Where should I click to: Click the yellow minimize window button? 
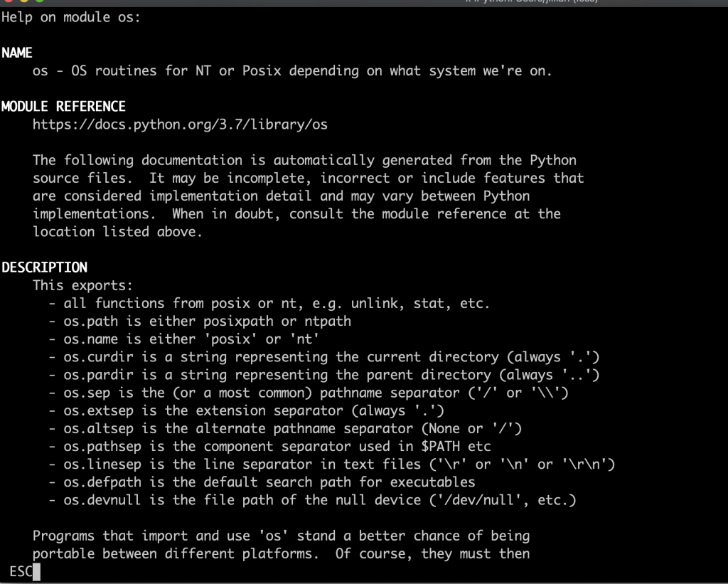pos(23,1)
